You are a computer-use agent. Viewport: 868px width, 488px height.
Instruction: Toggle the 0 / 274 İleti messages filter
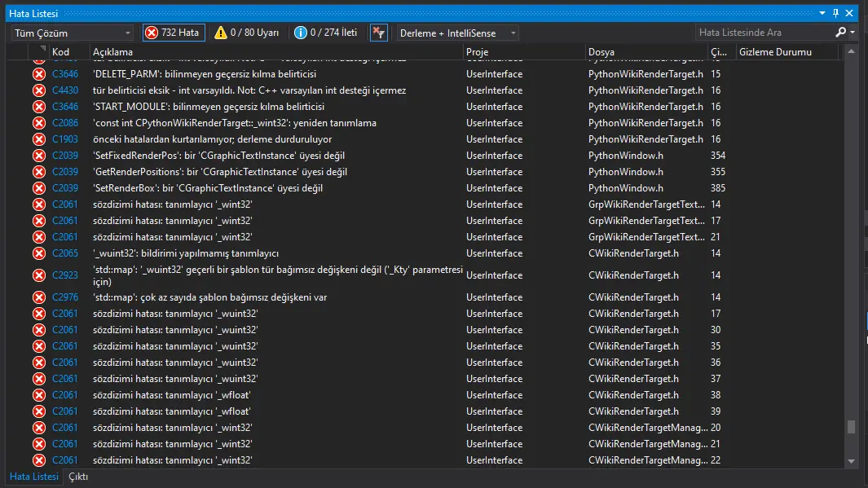click(x=326, y=33)
